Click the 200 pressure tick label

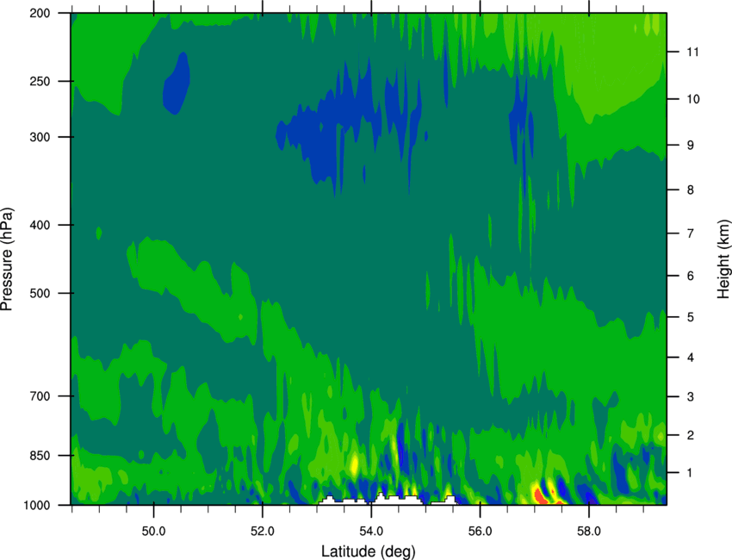coord(40,14)
